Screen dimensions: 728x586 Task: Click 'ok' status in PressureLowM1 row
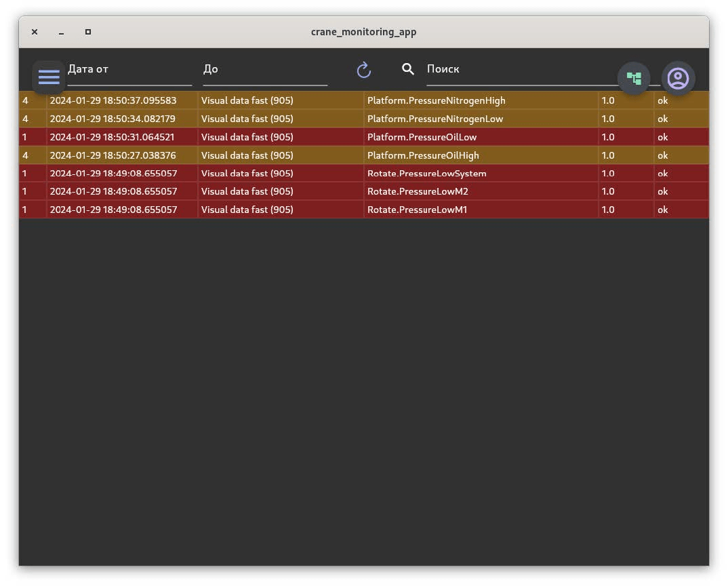point(662,210)
